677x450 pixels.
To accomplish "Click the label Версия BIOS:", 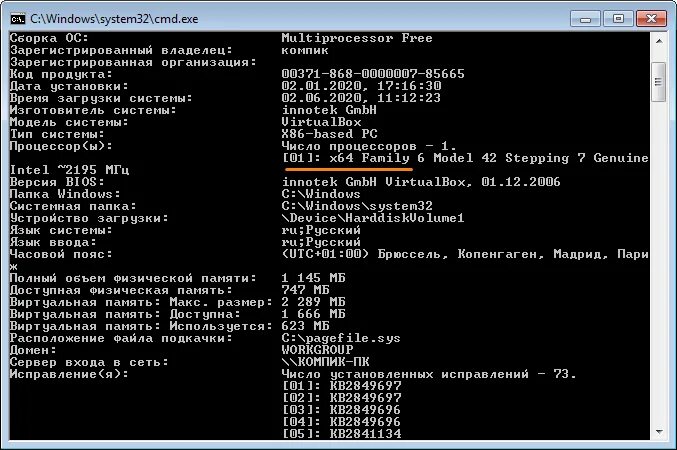I will pyautogui.click(x=57, y=182).
